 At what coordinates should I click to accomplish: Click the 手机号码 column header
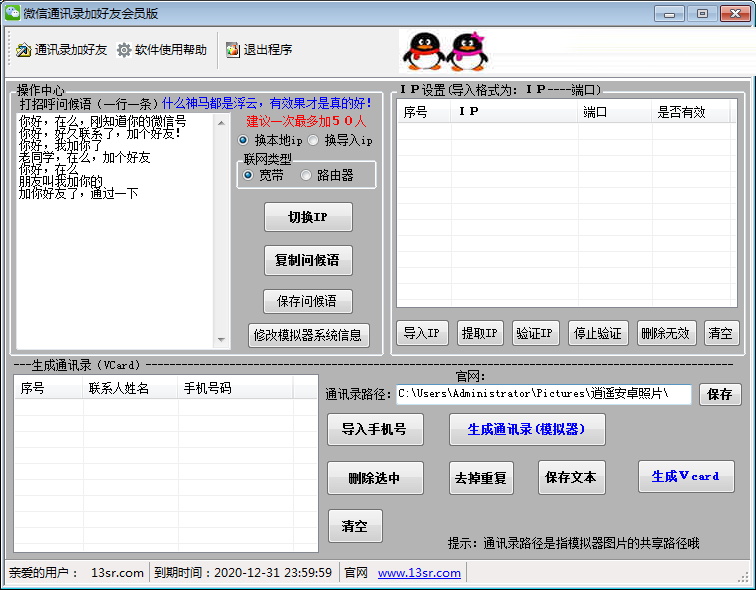pos(235,388)
